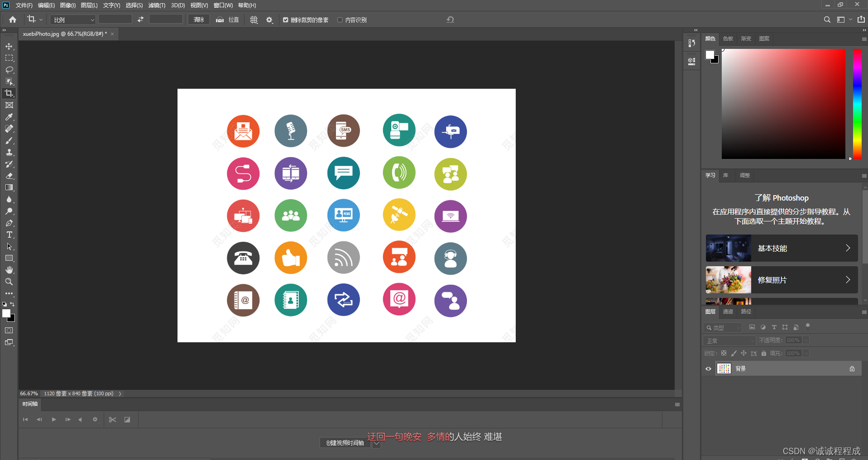Open the crop overlay grid options
The width and height of the screenshot is (868, 460).
(x=254, y=20)
